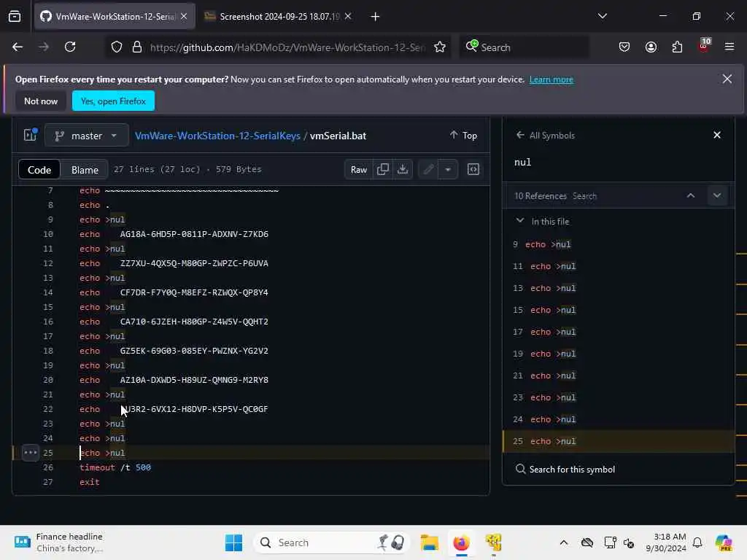
Task: Open the master branch dropdown
Action: click(x=86, y=136)
